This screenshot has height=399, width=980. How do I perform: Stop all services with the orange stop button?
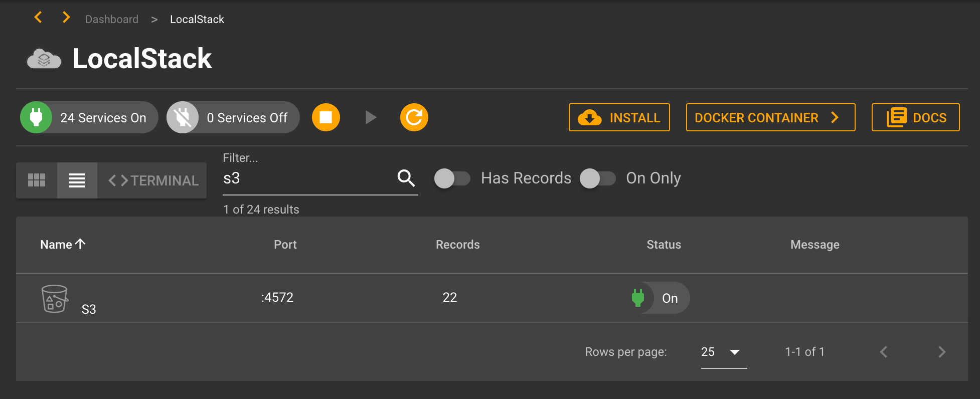tap(326, 117)
